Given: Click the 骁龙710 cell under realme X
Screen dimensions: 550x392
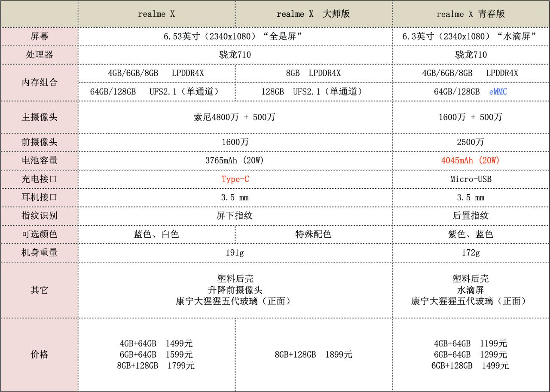Looking at the screenshot, I should pos(235,55).
